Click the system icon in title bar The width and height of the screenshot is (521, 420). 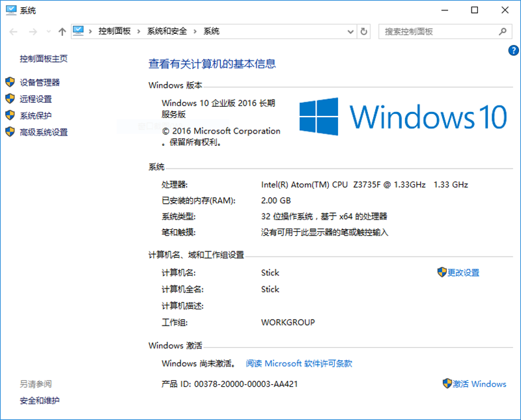pos(11,10)
